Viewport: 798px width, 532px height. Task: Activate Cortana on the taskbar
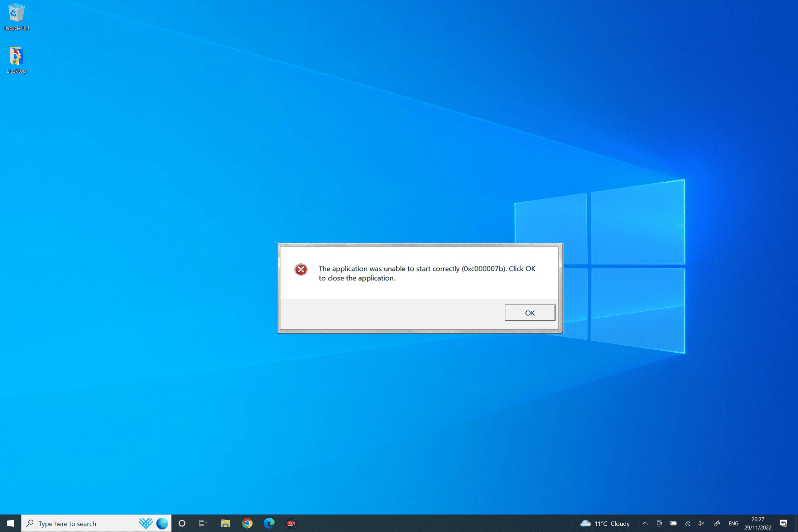(x=182, y=523)
